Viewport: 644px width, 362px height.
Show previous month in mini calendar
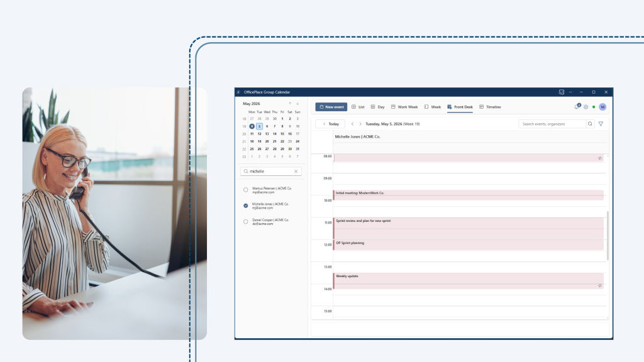pyautogui.click(x=290, y=104)
